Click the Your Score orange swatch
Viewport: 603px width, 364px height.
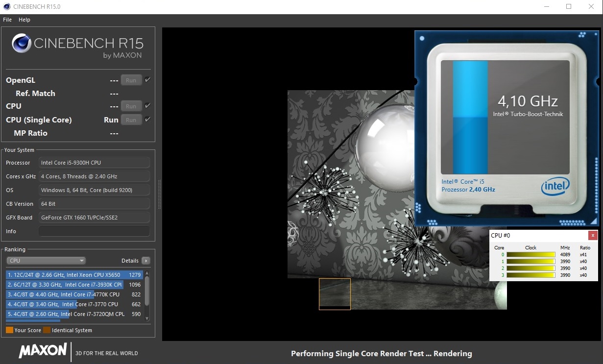[9, 330]
